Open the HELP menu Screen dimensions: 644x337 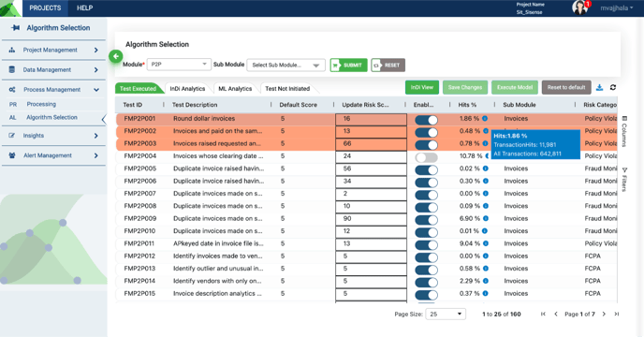click(84, 7)
